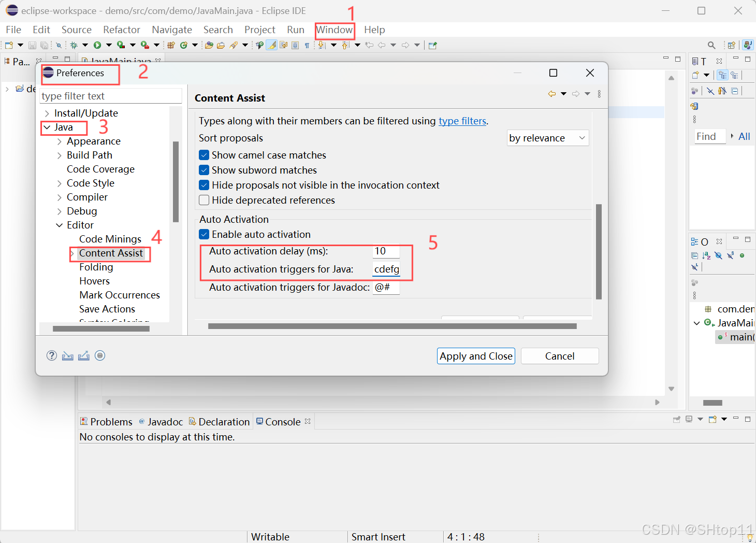Image resolution: width=756 pixels, height=543 pixels.
Task: Switch to the Javadoc tab
Action: coord(161,422)
